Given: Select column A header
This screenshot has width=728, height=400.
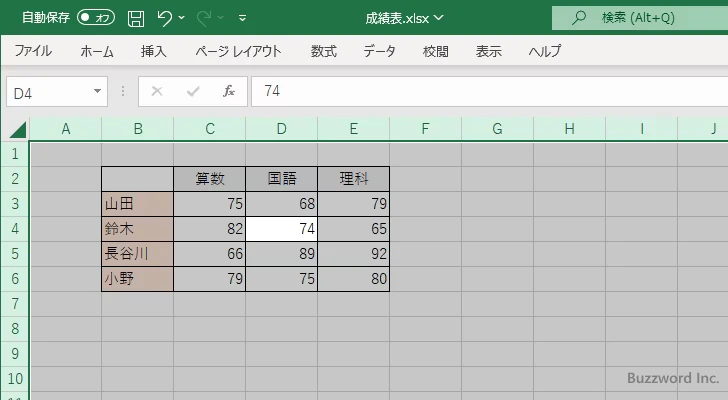Looking at the screenshot, I should click(x=65, y=129).
